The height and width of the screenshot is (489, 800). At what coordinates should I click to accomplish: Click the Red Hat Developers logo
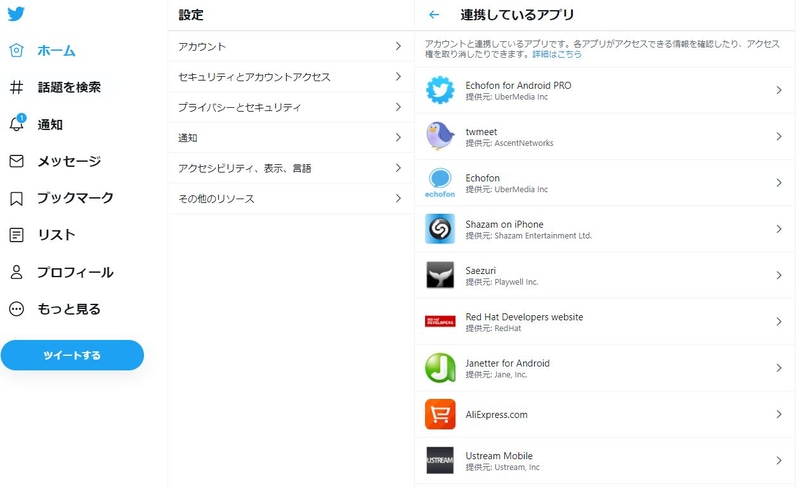click(440, 321)
